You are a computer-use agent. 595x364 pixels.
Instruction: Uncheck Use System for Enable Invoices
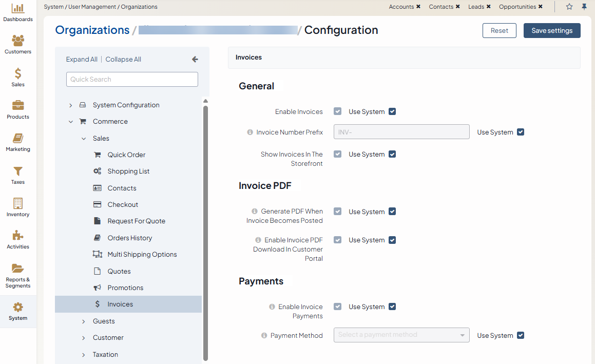392,111
